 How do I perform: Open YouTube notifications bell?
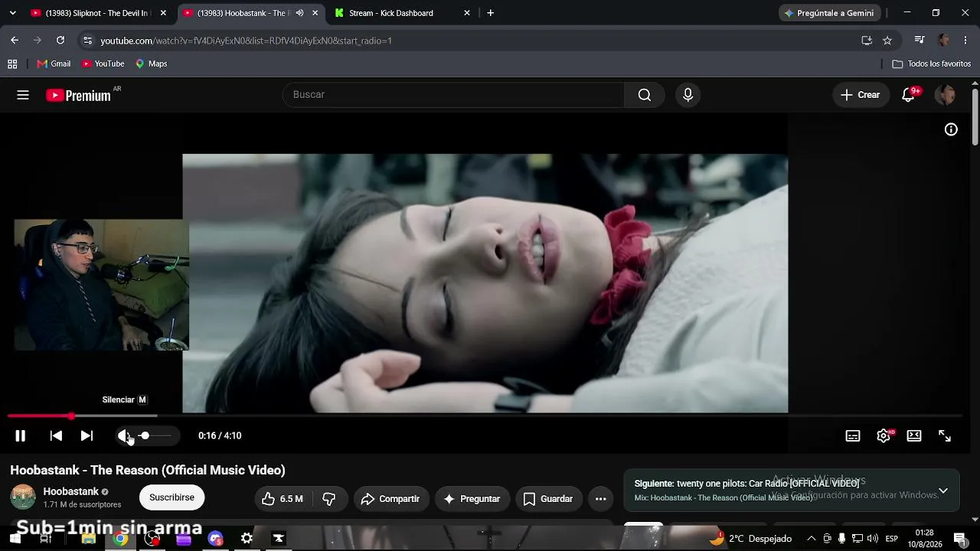coord(909,95)
